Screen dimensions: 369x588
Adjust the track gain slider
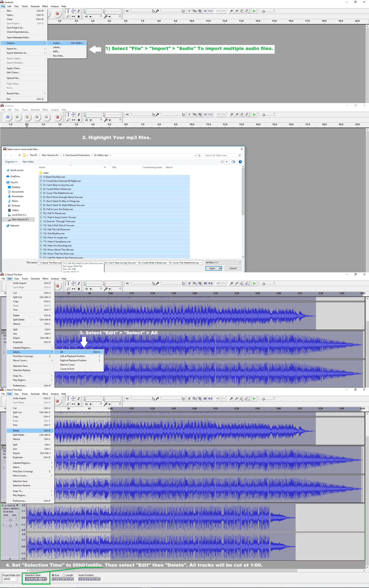click(x=10, y=520)
